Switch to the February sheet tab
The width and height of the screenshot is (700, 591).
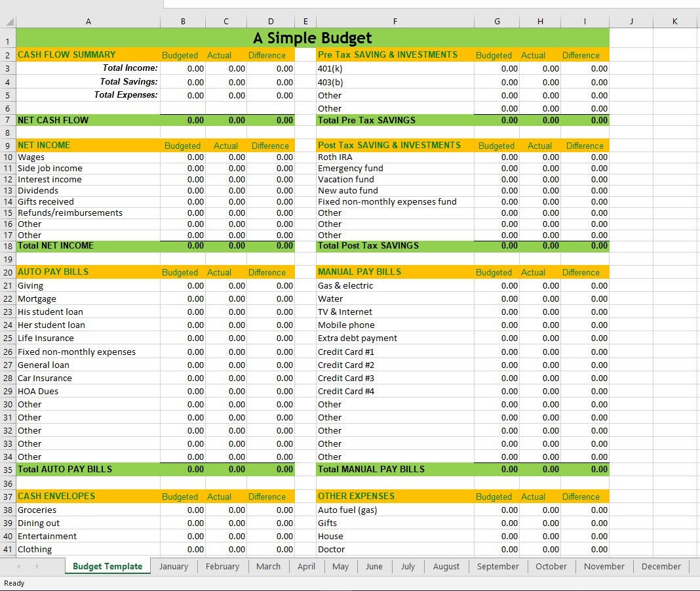(222, 567)
